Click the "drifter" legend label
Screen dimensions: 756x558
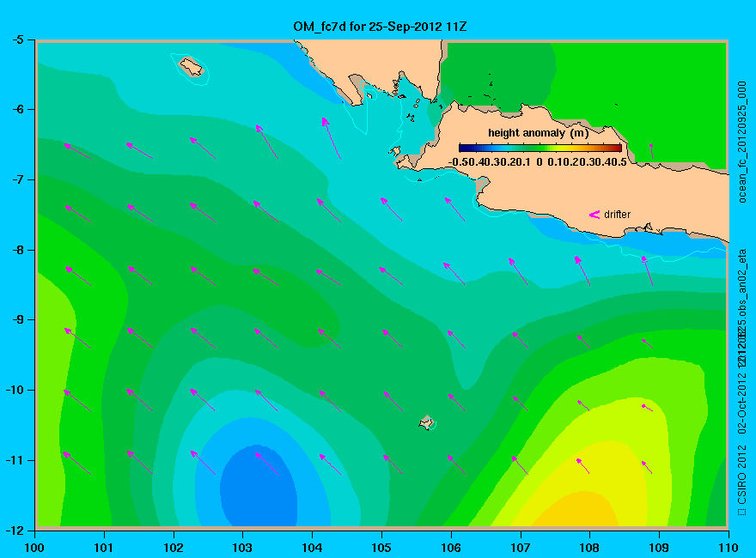pyautogui.click(x=617, y=215)
